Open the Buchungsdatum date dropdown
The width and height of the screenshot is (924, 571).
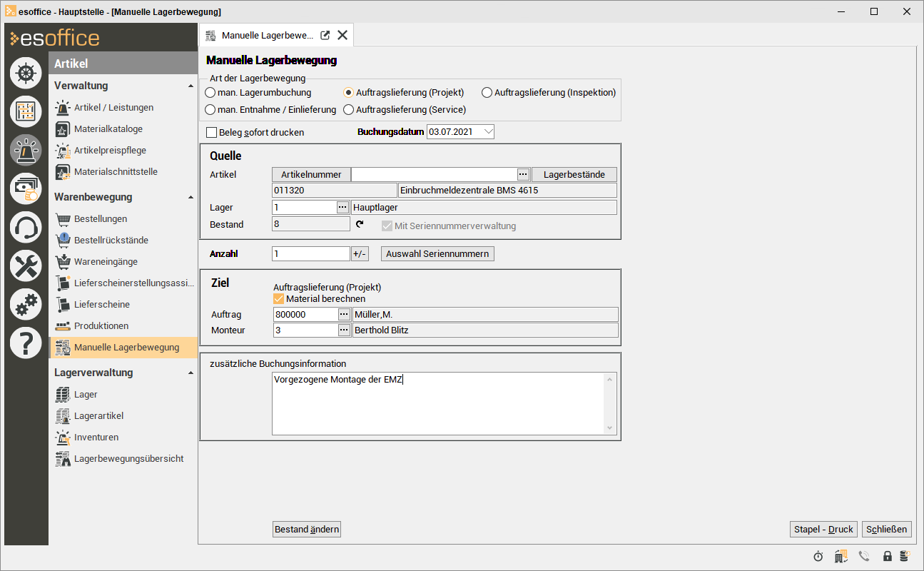click(487, 131)
